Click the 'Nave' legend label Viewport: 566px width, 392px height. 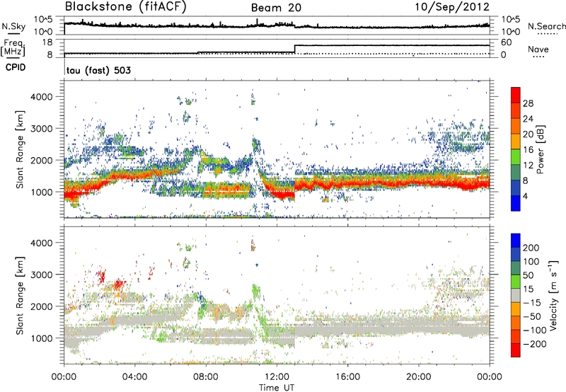tap(538, 49)
